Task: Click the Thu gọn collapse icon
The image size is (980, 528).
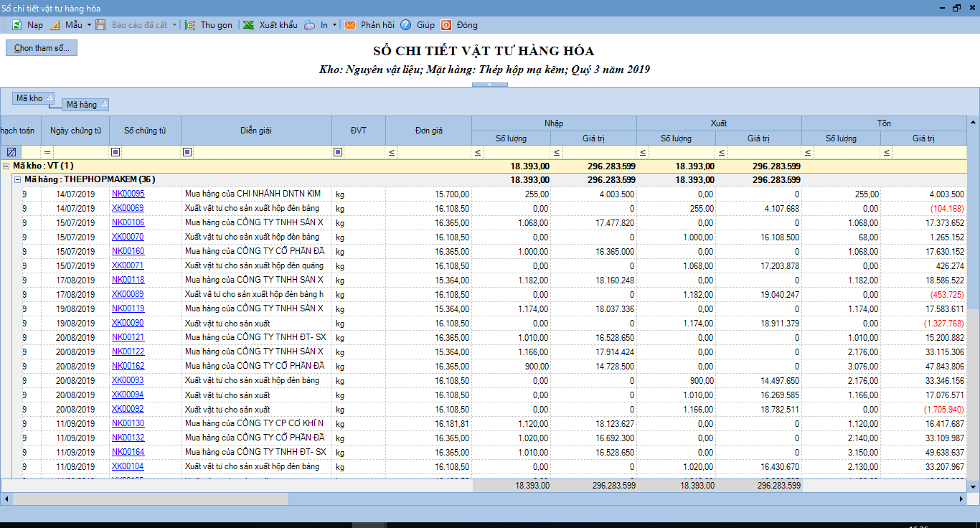Action: [x=190, y=25]
